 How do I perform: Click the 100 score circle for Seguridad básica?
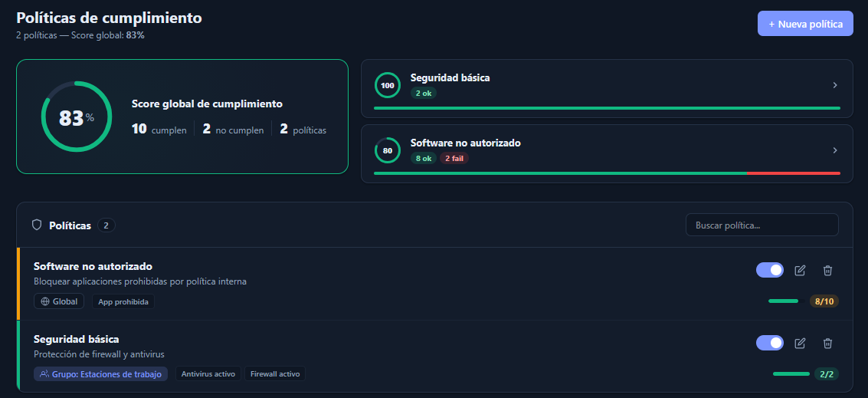pos(387,85)
